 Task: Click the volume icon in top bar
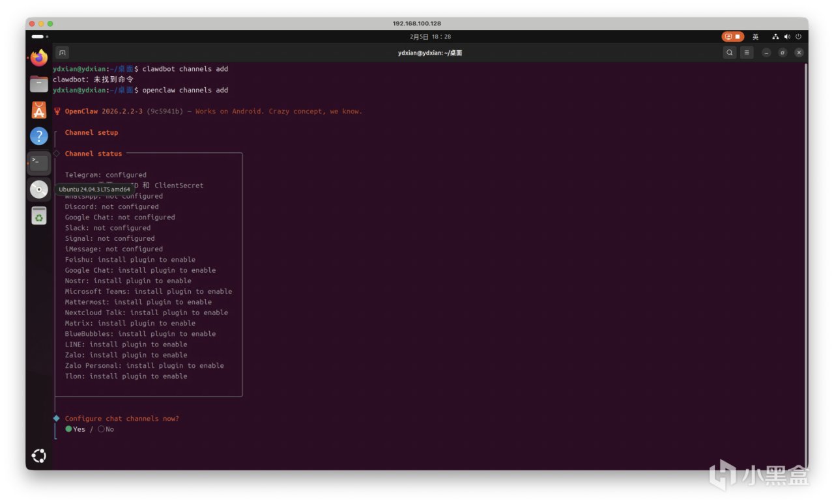787,37
